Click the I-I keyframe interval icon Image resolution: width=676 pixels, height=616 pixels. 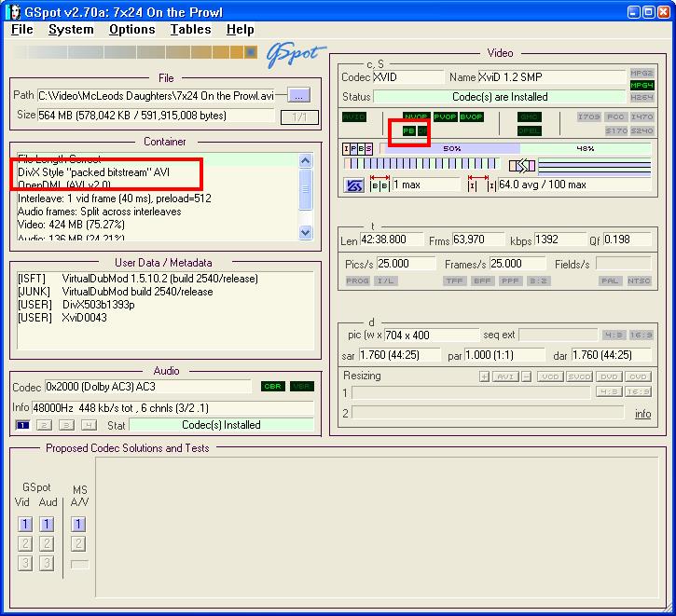481,185
